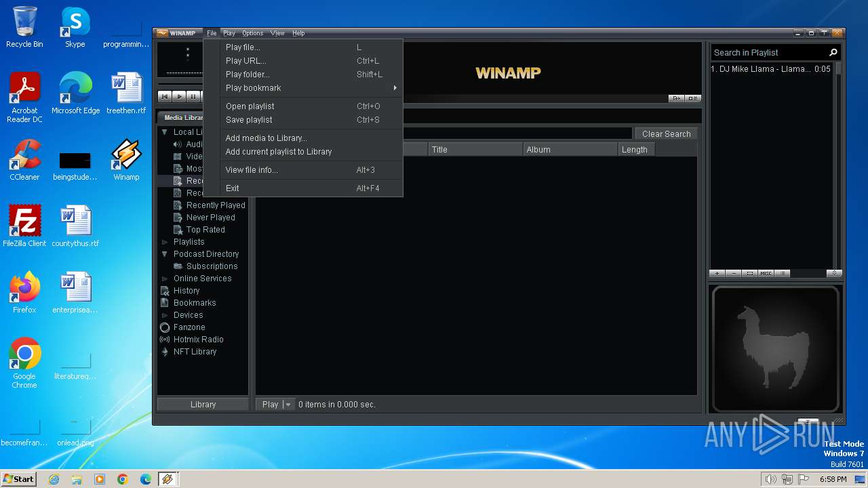Image resolution: width=868 pixels, height=488 pixels.
Task: Open Google Chrome from the taskbar
Action: 123,479
